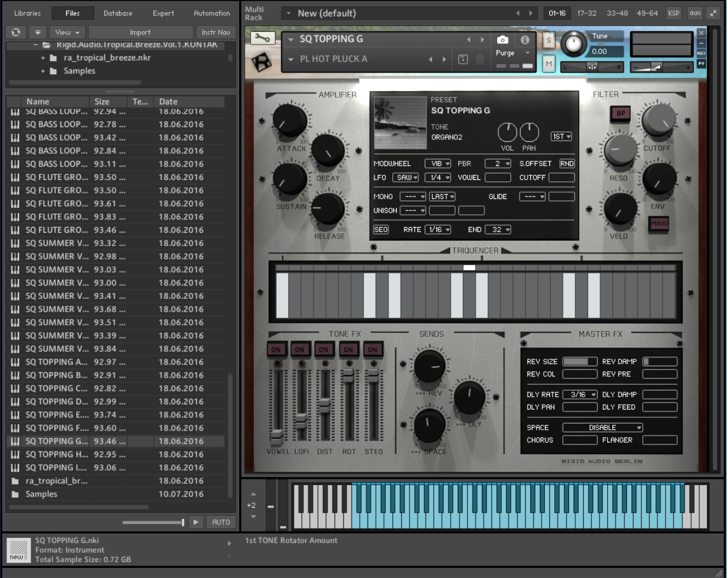Select the previous multi with the Multi Rack left arrow

pyautogui.click(x=518, y=13)
